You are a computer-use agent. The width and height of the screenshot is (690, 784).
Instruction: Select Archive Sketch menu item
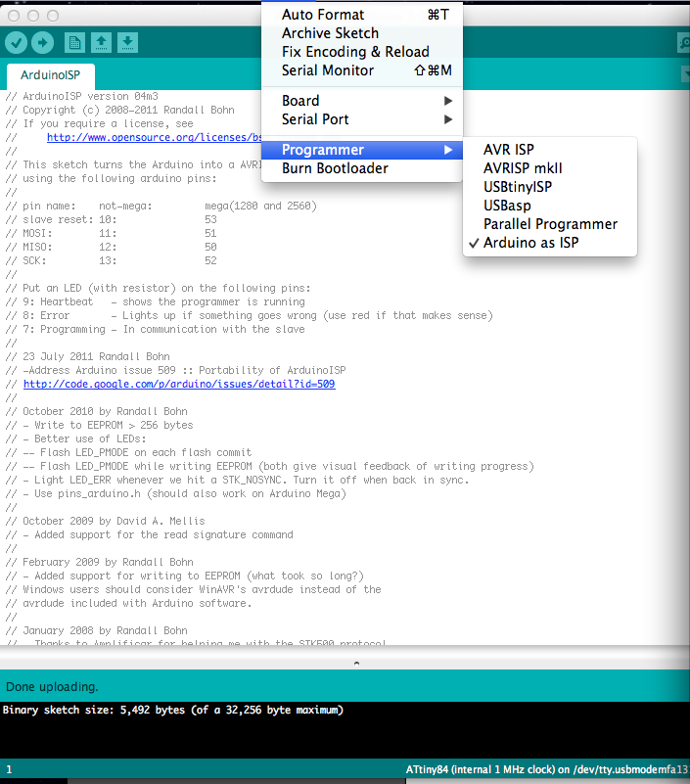tap(362, 33)
